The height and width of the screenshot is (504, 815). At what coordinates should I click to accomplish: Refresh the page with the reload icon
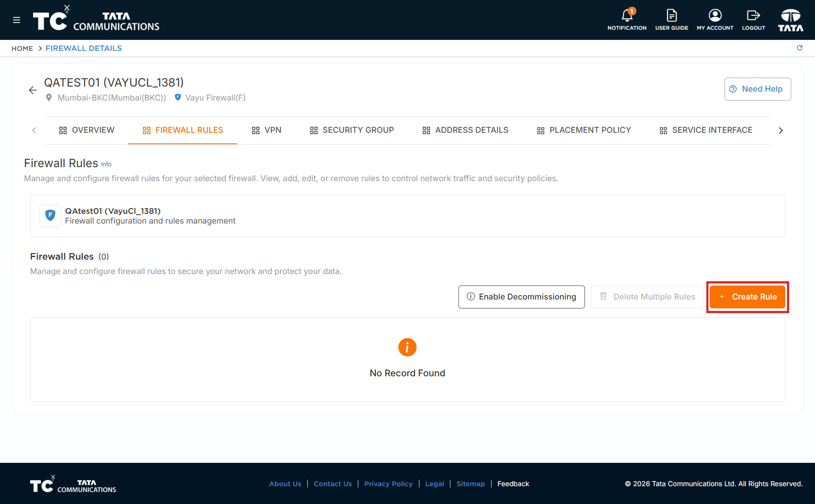pos(800,48)
